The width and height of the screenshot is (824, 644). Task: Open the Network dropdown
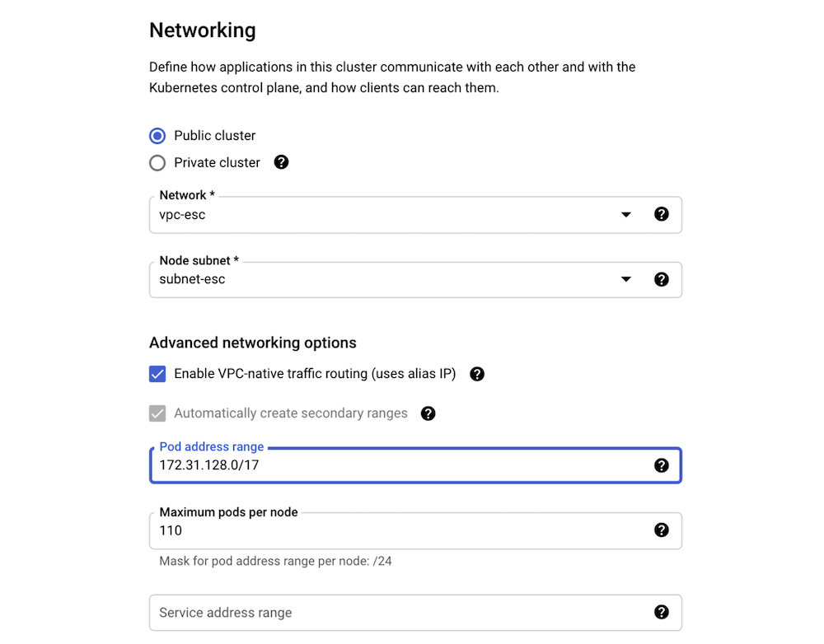tap(626, 213)
